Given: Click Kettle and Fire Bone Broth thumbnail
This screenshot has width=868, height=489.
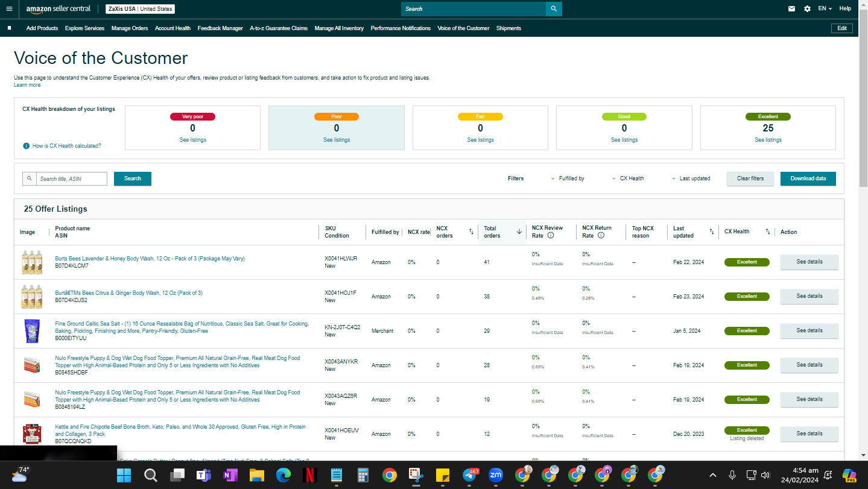Looking at the screenshot, I should click(31, 434).
